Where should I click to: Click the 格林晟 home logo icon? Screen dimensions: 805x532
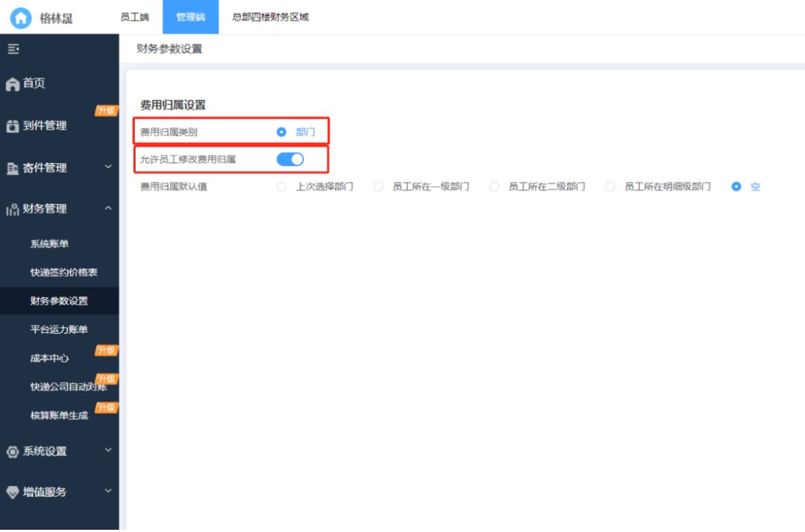click(21, 18)
